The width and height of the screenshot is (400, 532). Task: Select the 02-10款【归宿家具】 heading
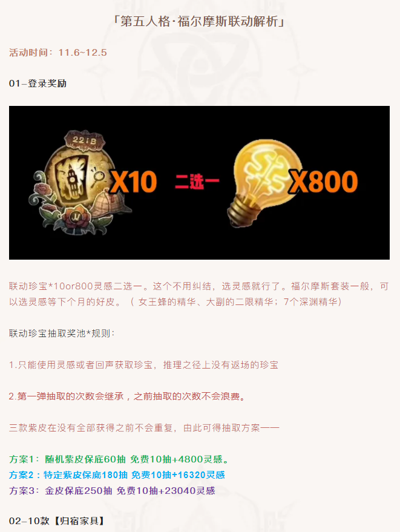click(x=57, y=521)
